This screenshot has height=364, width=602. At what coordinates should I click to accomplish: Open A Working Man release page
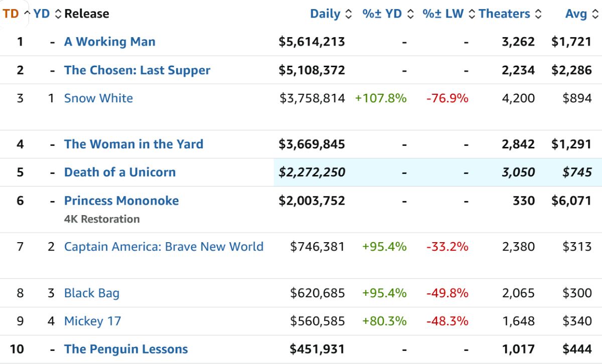point(110,42)
